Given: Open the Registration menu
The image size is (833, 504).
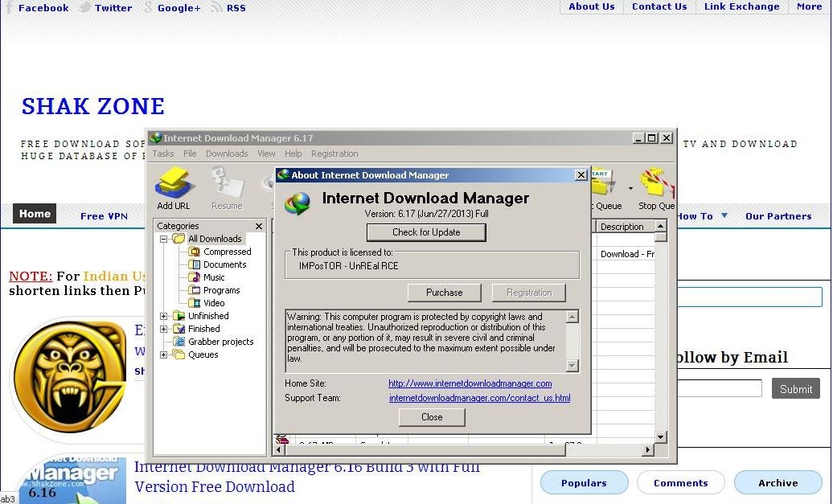Looking at the screenshot, I should [334, 154].
